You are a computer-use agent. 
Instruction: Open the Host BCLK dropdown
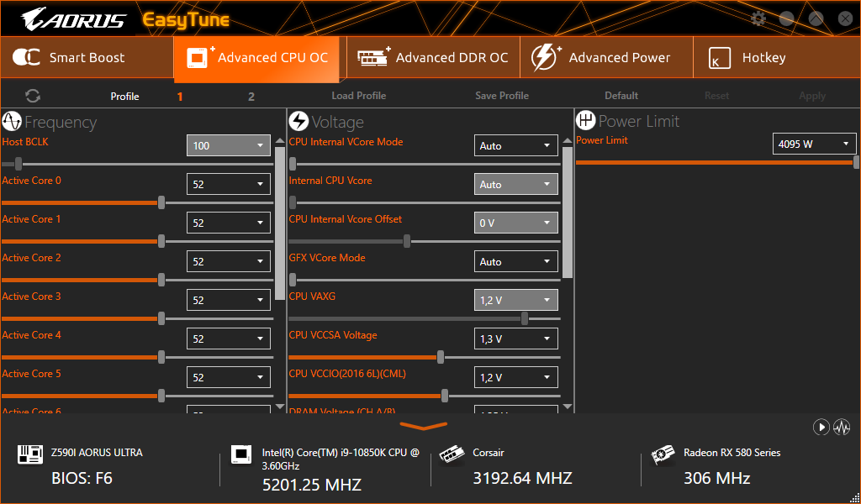pos(229,145)
